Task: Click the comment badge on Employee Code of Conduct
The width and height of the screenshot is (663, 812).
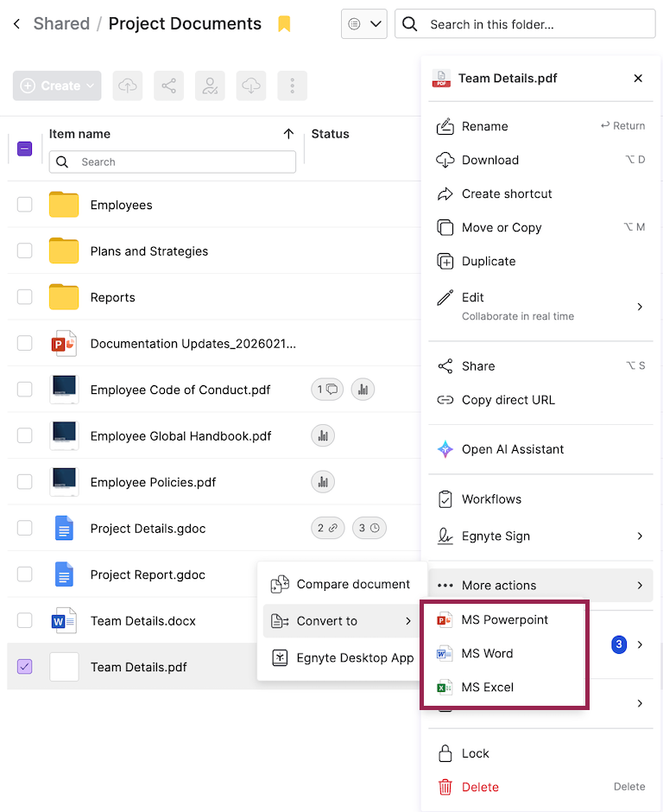Action: (x=327, y=390)
